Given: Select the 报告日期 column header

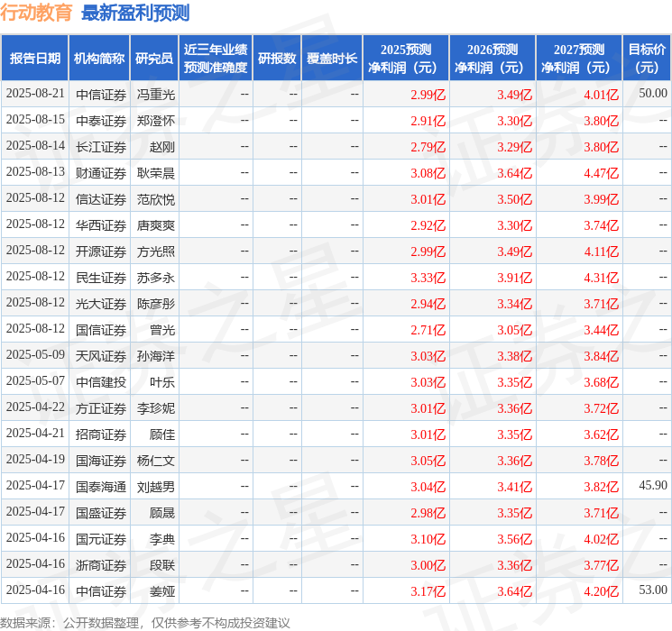Looking at the screenshot, I should (x=34, y=59).
